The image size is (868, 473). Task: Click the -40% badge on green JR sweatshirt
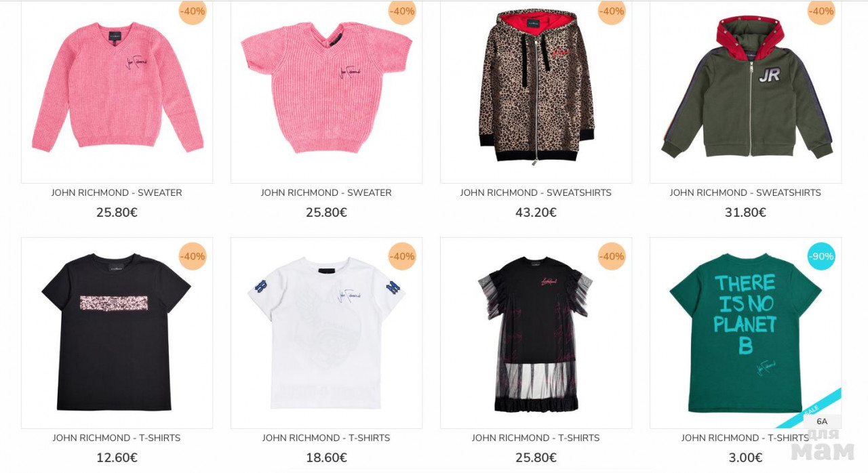[x=821, y=12]
